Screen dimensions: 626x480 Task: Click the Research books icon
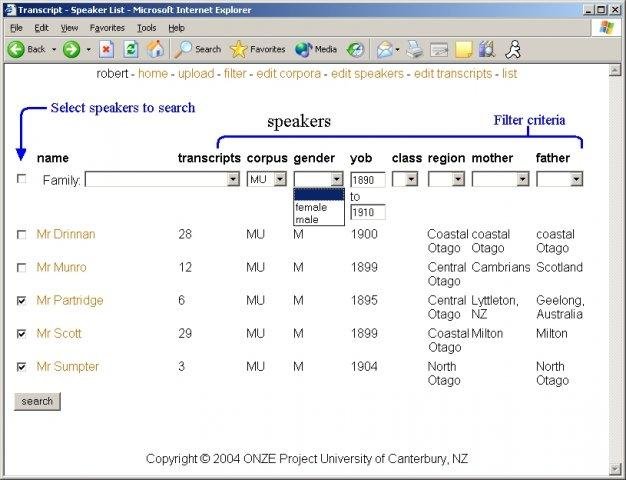tap(487, 50)
